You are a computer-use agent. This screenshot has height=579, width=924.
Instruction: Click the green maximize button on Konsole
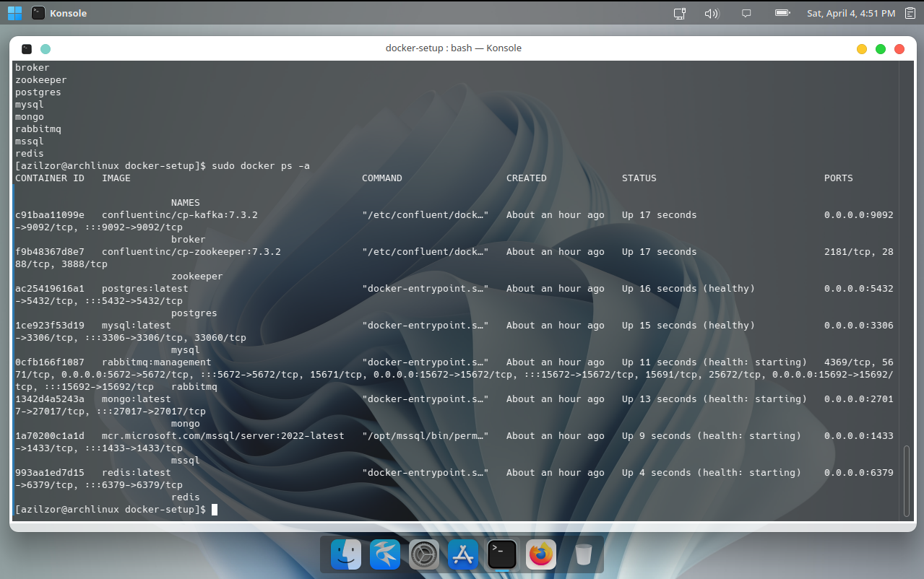[x=880, y=48]
